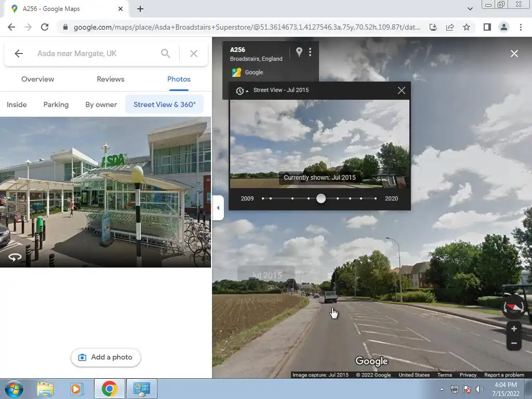Open the A256 card three-dot menu
This screenshot has width=532, height=399.
(x=310, y=52)
